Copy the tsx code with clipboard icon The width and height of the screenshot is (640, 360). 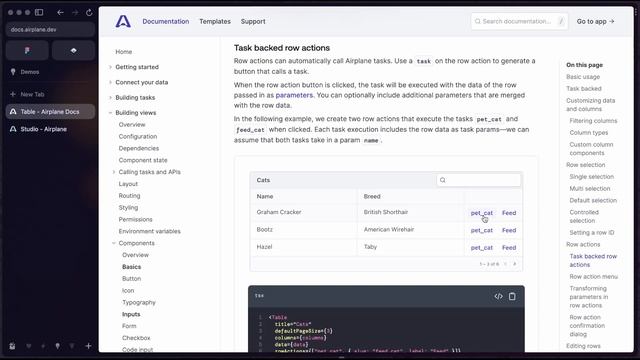(512, 296)
